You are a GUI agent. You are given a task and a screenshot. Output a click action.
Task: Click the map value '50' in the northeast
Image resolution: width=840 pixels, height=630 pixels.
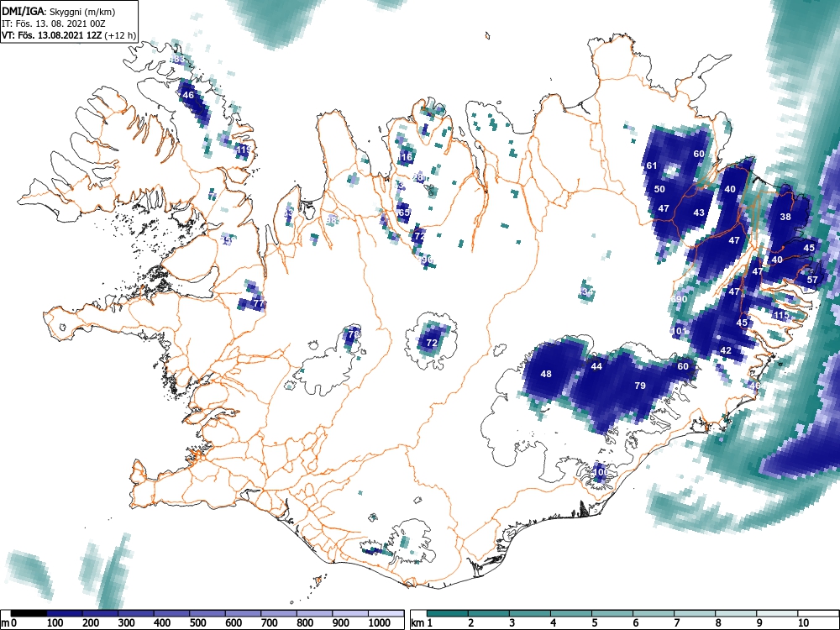click(x=659, y=189)
